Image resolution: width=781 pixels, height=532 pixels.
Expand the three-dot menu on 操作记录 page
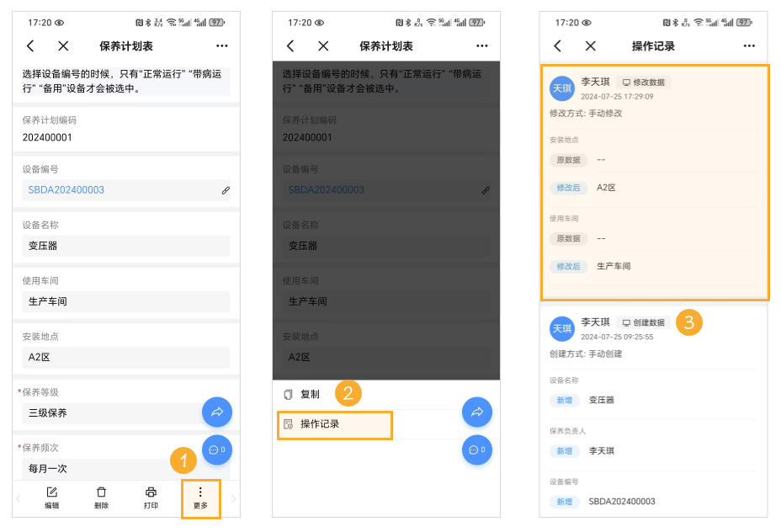(749, 46)
